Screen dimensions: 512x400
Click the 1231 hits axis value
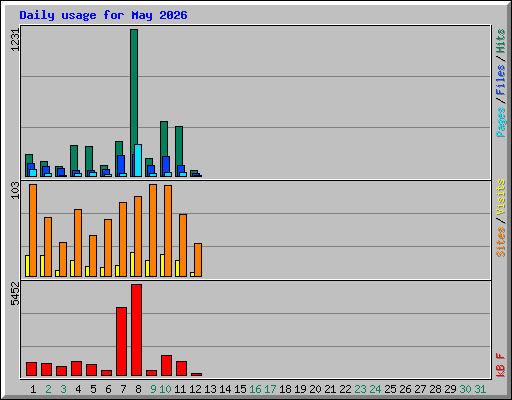[x=15, y=40]
